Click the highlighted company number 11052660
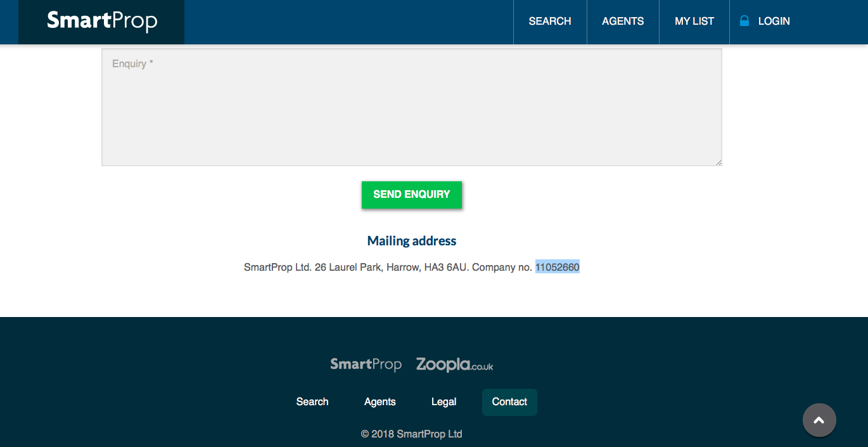The image size is (868, 447). coord(557,268)
